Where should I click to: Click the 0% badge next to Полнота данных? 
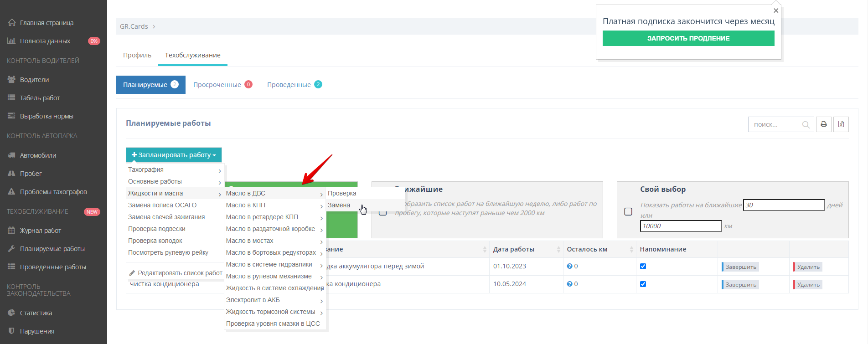click(94, 41)
